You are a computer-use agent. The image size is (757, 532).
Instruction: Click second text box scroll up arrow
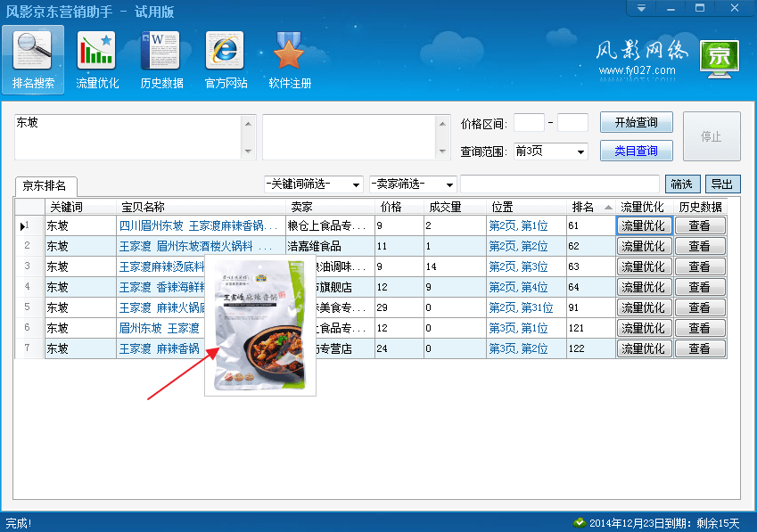443,124
